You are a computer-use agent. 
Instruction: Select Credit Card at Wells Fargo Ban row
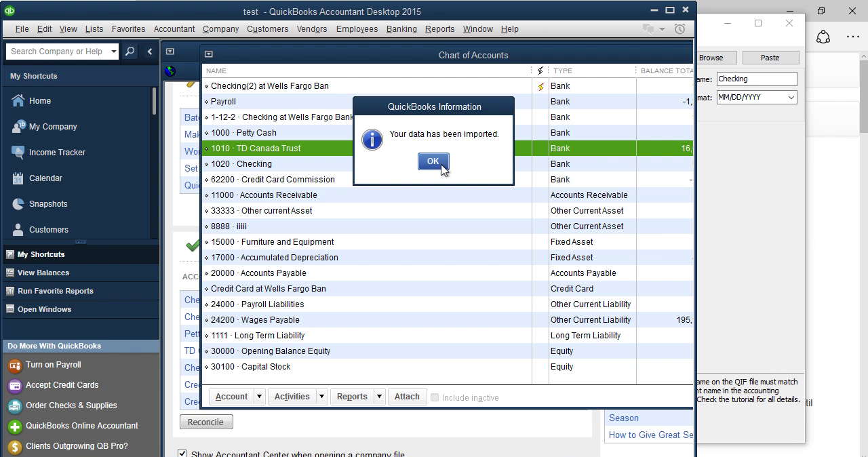click(x=448, y=289)
